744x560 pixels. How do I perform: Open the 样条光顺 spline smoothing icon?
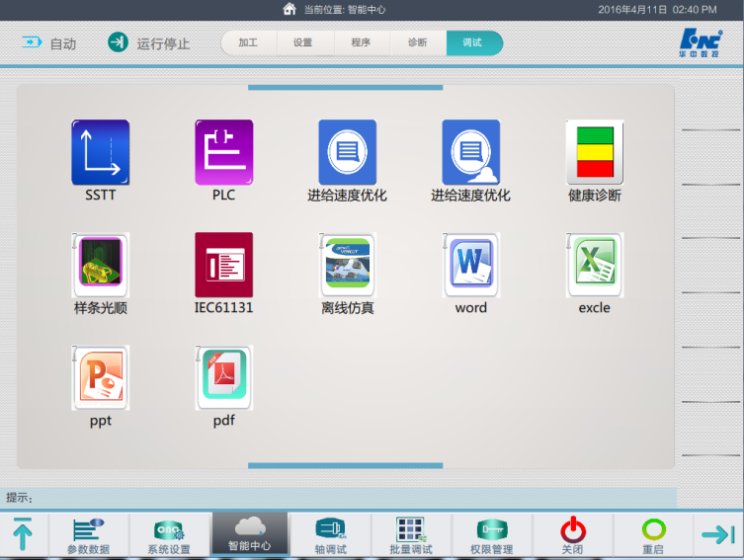pos(100,266)
